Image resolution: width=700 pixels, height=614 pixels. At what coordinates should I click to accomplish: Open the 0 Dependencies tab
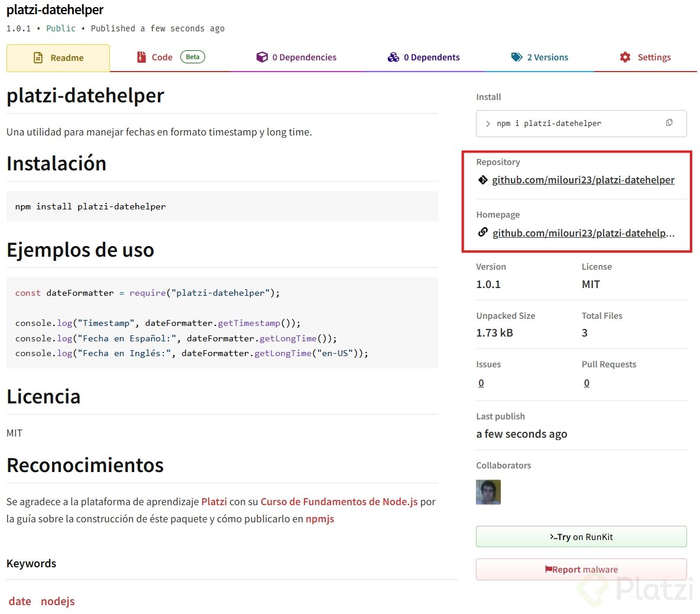(296, 57)
